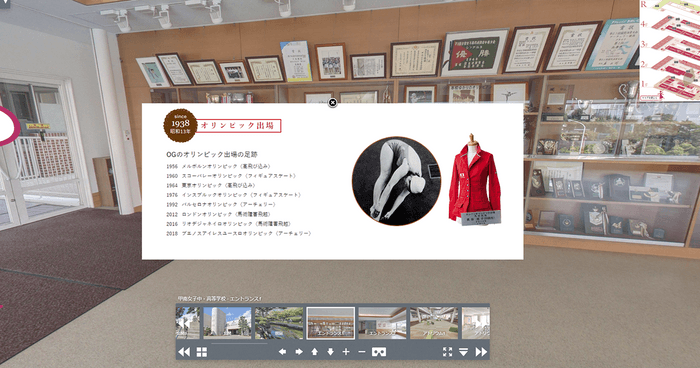
Task: Select the highlighted entrance trophy thumbnail
Action: tap(331, 323)
